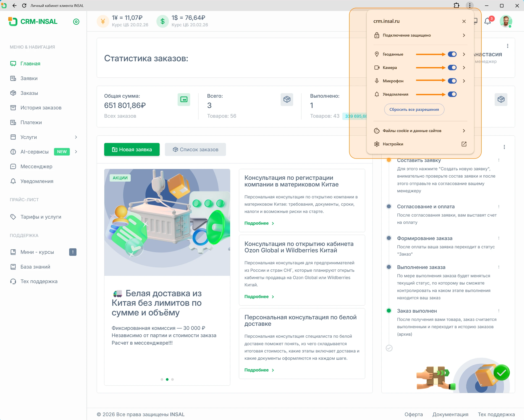Click the dollar currency rate icon

click(162, 21)
